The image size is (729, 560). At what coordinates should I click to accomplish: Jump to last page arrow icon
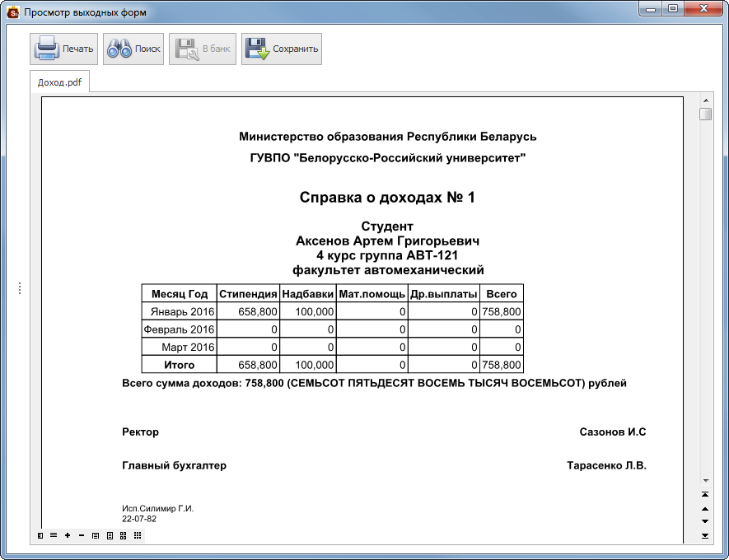click(x=705, y=536)
